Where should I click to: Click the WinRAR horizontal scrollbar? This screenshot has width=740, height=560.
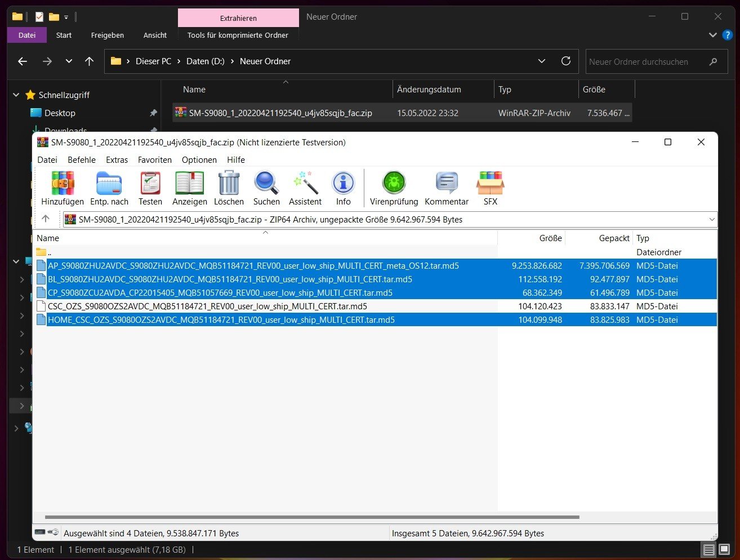coord(312,517)
